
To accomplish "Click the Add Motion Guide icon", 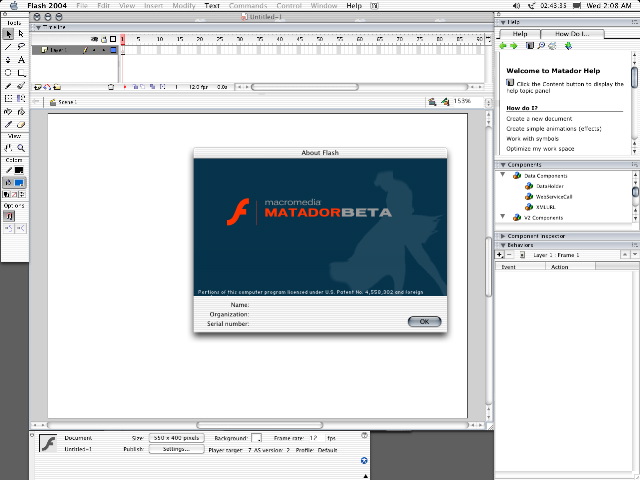I will [x=47, y=87].
